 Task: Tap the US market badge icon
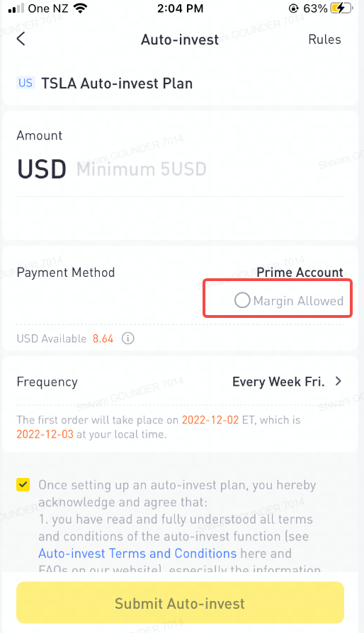pyautogui.click(x=25, y=83)
